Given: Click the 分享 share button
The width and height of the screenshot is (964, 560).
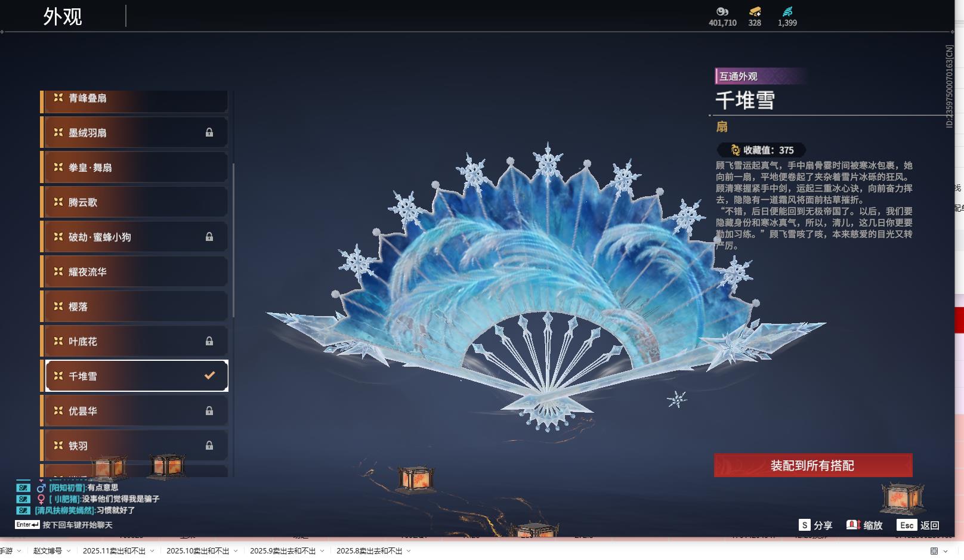Looking at the screenshot, I should click(816, 525).
